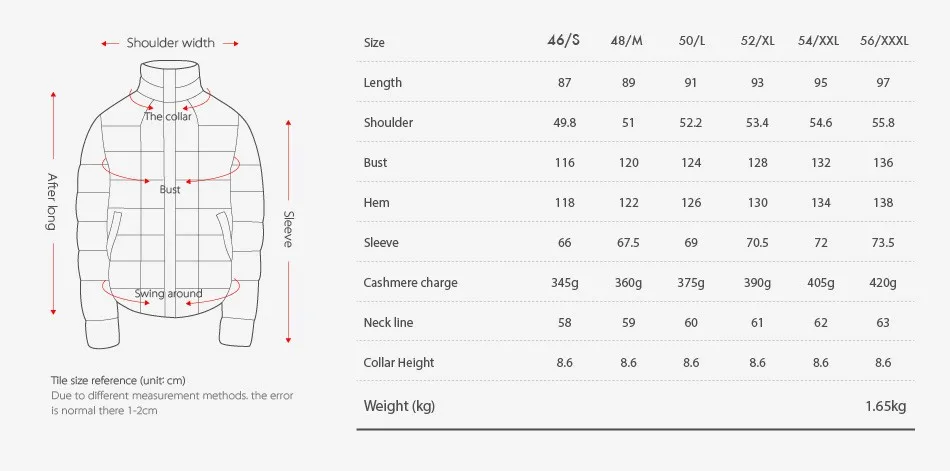Select the 48/M size column header
The height and width of the screenshot is (471, 950).
tap(626, 41)
